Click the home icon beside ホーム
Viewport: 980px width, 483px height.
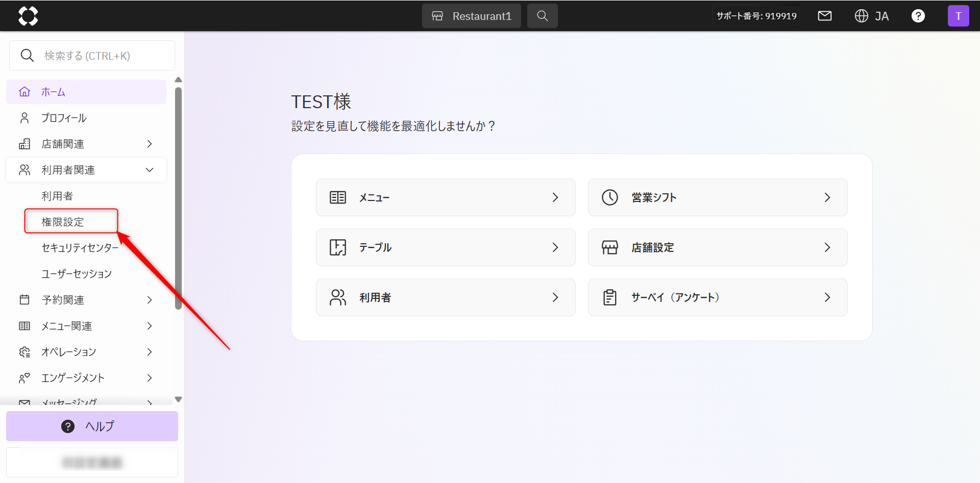24,92
